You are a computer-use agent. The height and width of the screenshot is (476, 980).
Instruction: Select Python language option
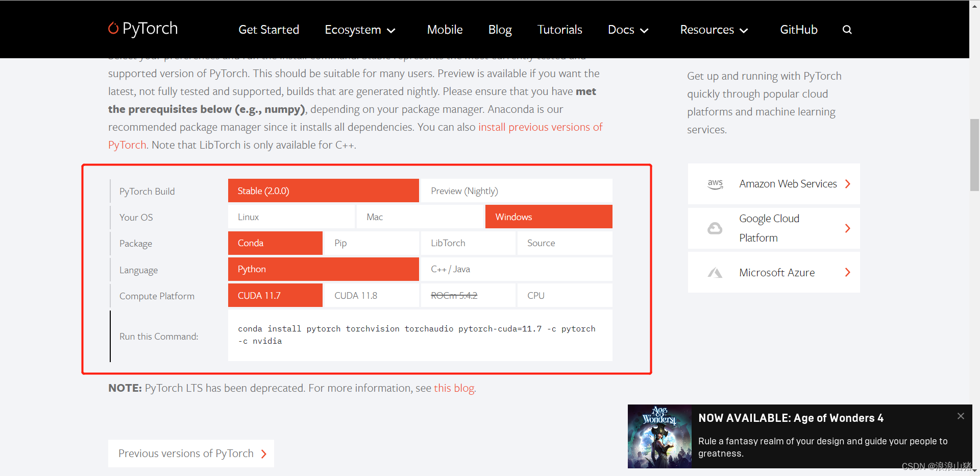click(x=324, y=269)
